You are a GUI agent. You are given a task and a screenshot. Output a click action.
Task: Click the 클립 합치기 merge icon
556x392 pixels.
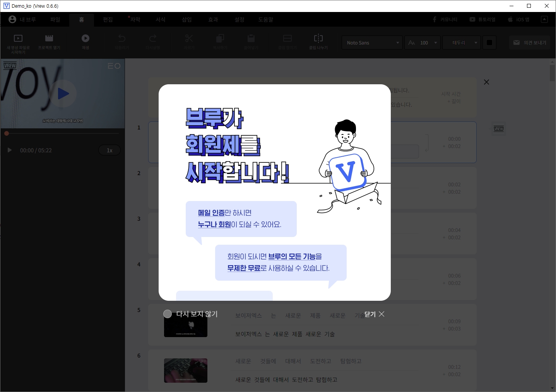coord(287,38)
